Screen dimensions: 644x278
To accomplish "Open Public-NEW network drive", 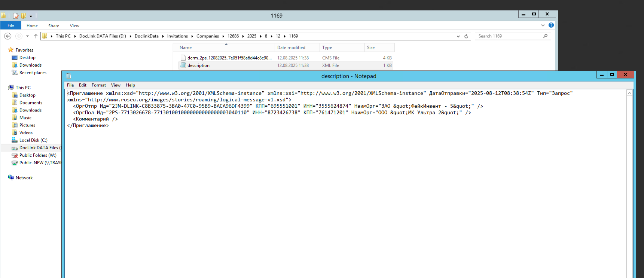I will click(x=40, y=162).
